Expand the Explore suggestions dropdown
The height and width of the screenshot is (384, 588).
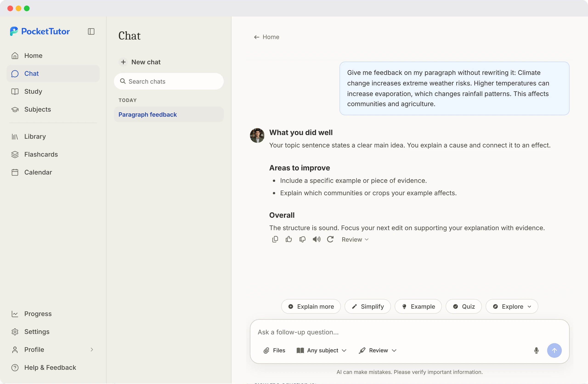(512, 306)
